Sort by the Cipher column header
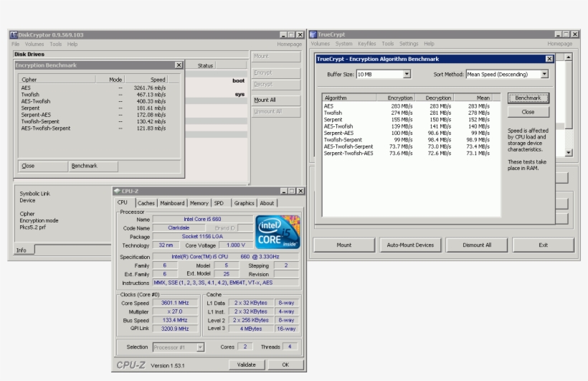This screenshot has height=381, width=588. 57,80
